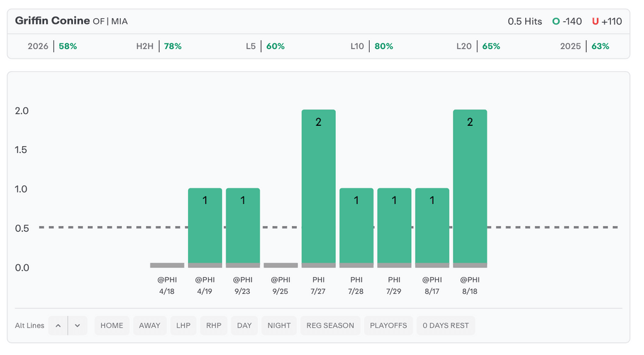Click the 7/28 PHI bar showing 1
Screen dimensions: 644x355
click(x=357, y=228)
